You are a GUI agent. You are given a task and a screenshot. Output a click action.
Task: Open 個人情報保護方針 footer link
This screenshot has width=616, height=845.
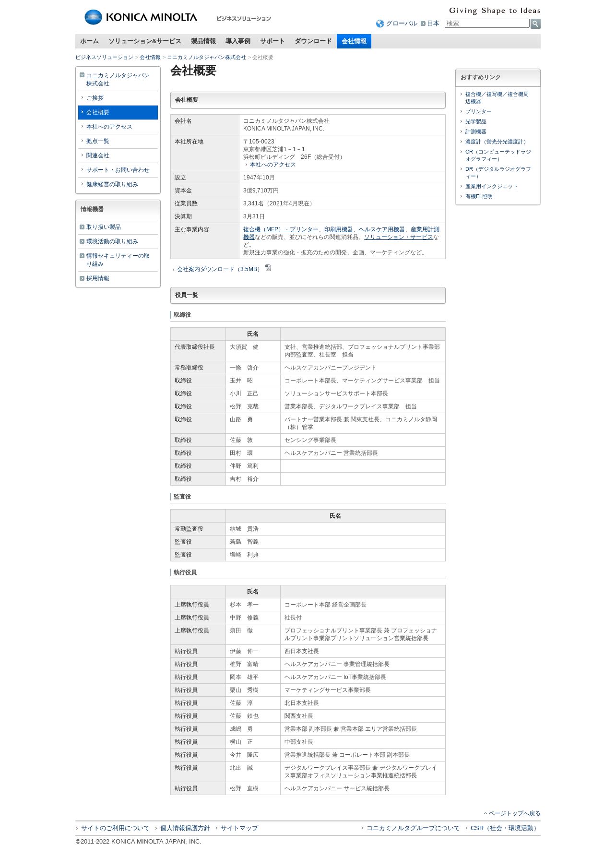185,828
